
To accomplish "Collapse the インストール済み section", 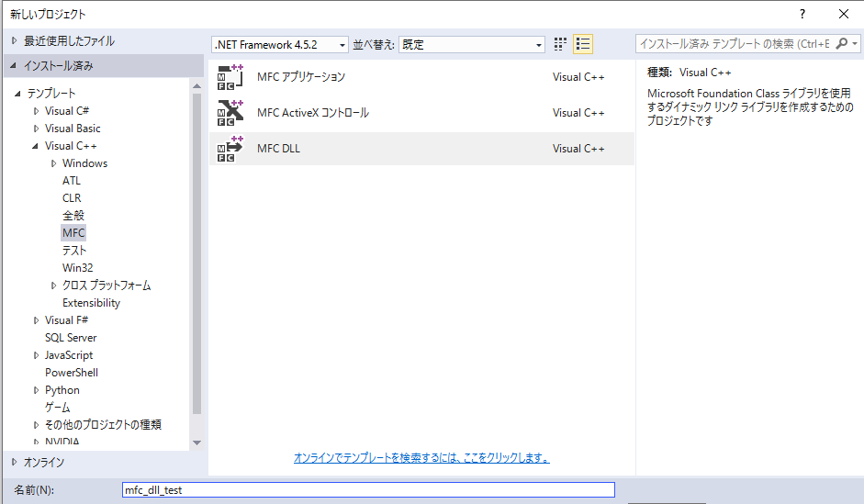I will click(13, 65).
